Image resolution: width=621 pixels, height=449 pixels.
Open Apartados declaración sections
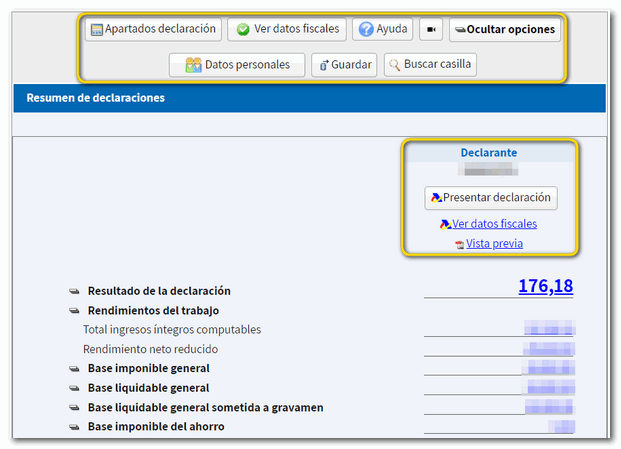(x=153, y=30)
